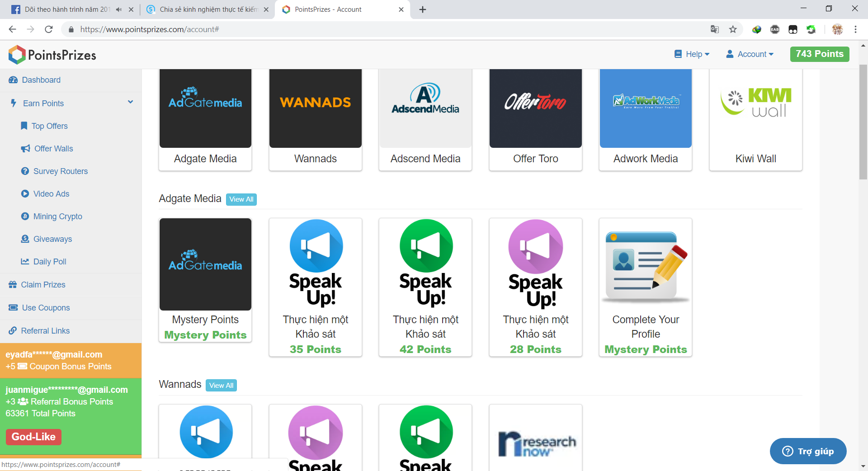Open the Adgate Media offer wall card

coord(205,119)
